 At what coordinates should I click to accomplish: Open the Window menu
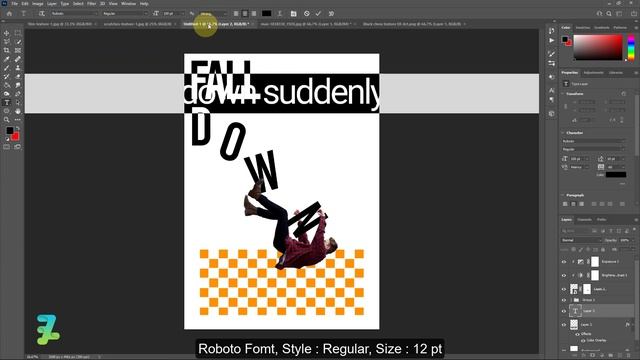pos(128,4)
